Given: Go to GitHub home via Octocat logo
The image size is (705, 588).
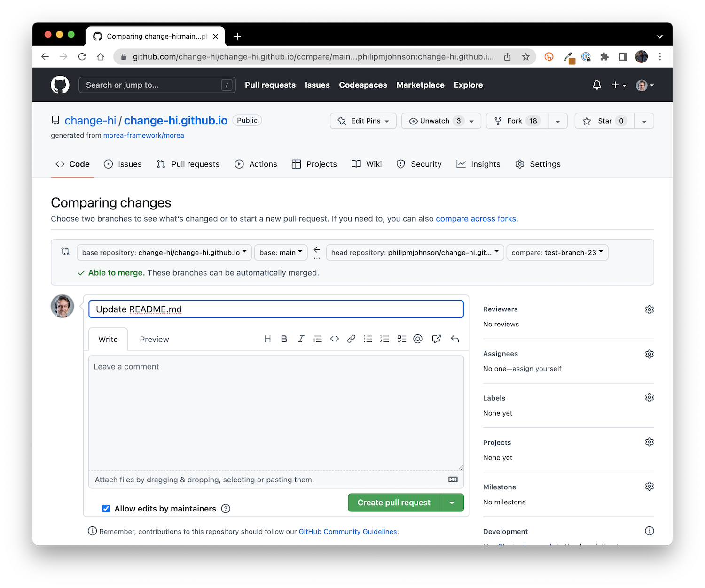Looking at the screenshot, I should coord(60,85).
